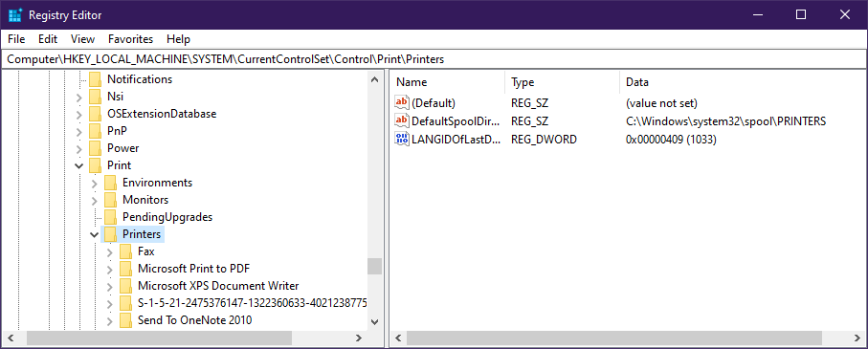Sort values by the Type column header
This screenshot has height=349, width=868.
tap(562, 82)
